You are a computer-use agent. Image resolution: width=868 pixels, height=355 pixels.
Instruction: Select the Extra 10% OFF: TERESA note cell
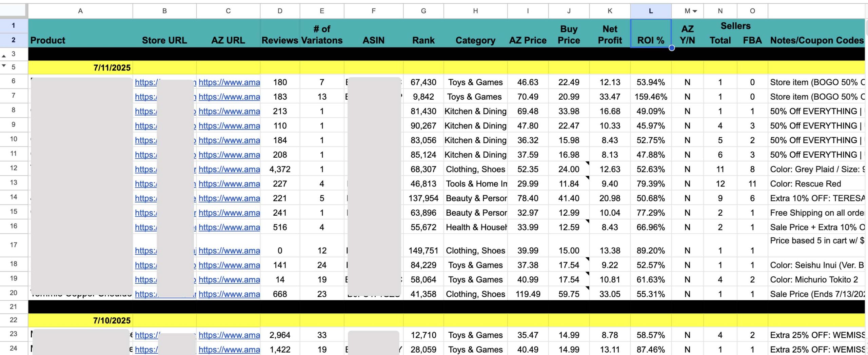point(816,198)
